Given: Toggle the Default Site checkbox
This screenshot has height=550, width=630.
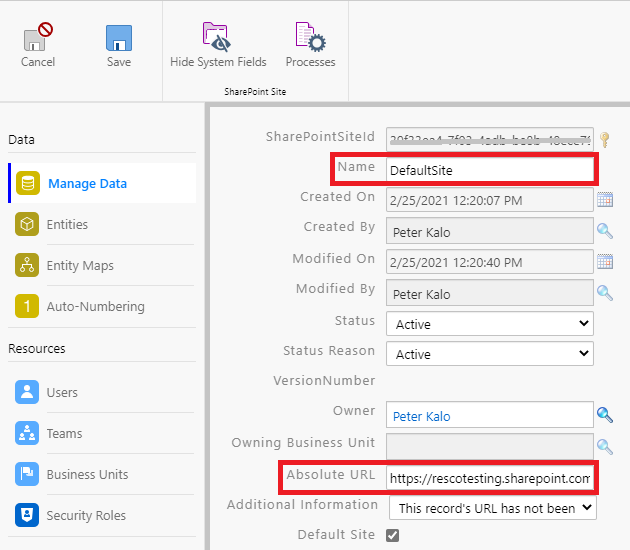Looking at the screenshot, I should [x=393, y=536].
